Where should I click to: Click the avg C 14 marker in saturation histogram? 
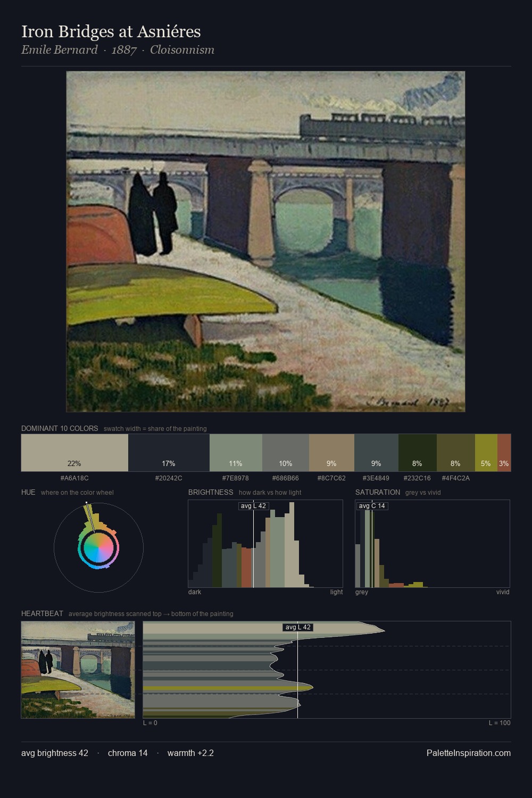372,506
